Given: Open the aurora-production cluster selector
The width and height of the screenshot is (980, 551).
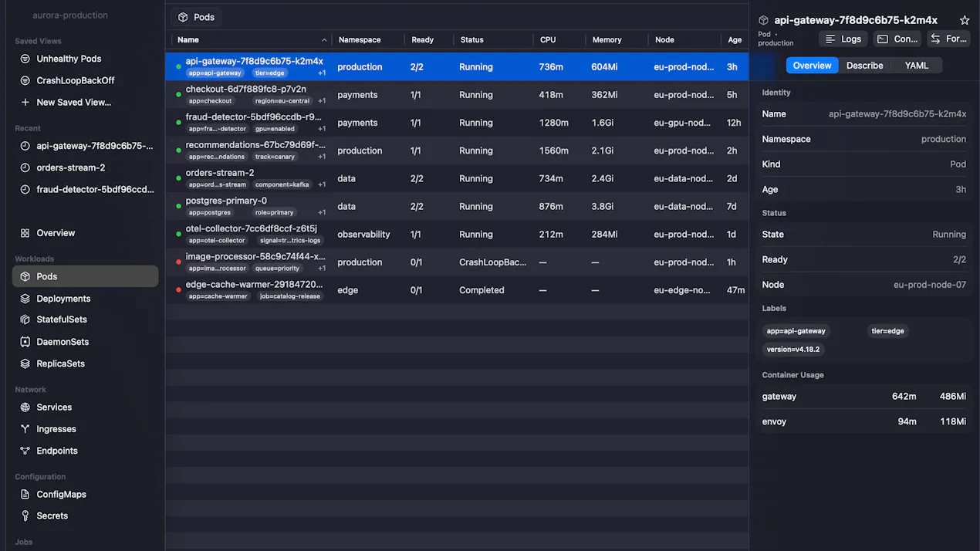Looking at the screenshot, I should click(x=70, y=15).
